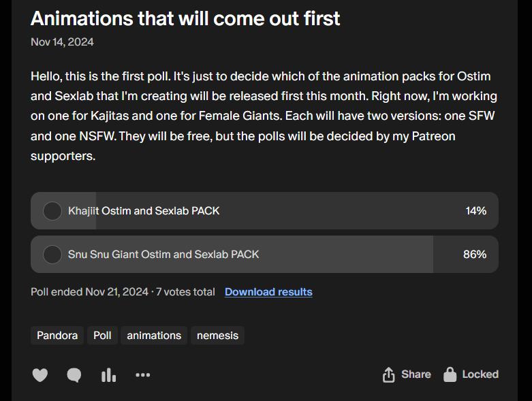Filter posts by the Poll tag

(102, 335)
